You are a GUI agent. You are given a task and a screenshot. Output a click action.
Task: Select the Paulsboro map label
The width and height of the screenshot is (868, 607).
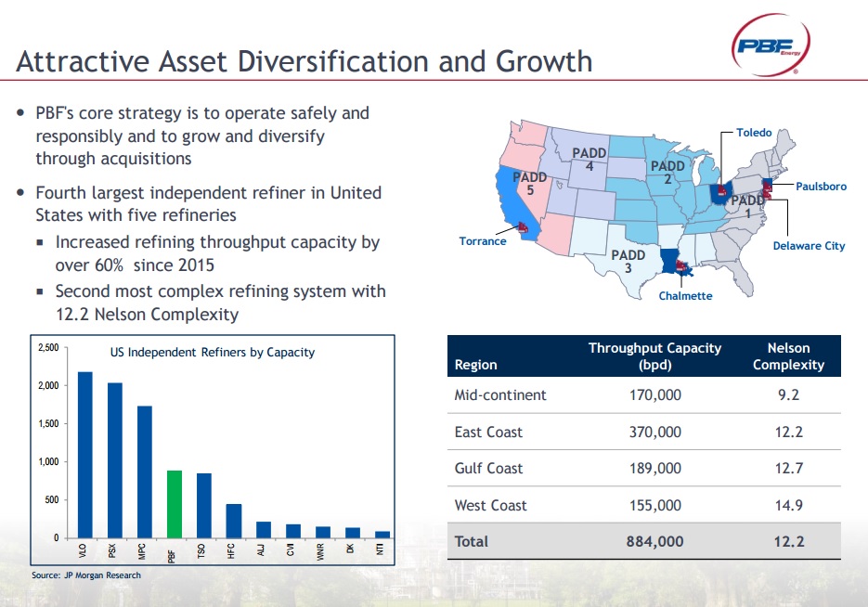[821, 187]
